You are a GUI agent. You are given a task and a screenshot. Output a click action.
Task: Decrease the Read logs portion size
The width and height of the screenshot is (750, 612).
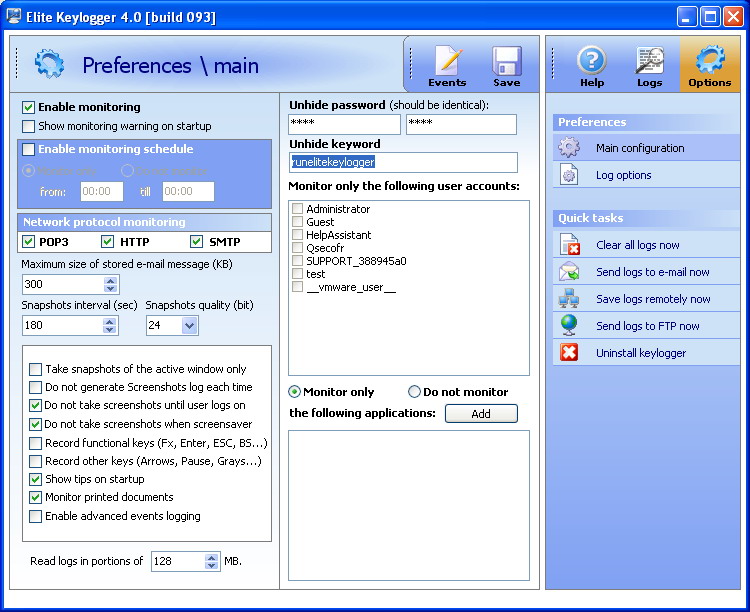point(211,566)
